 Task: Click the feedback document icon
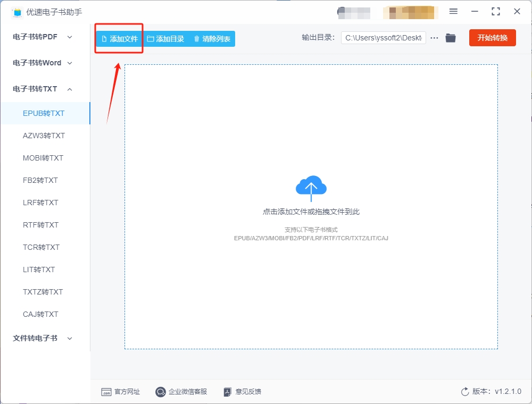227,392
